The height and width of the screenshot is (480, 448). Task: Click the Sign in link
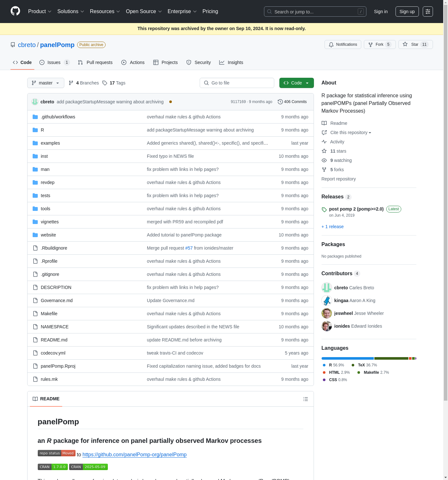[381, 12]
